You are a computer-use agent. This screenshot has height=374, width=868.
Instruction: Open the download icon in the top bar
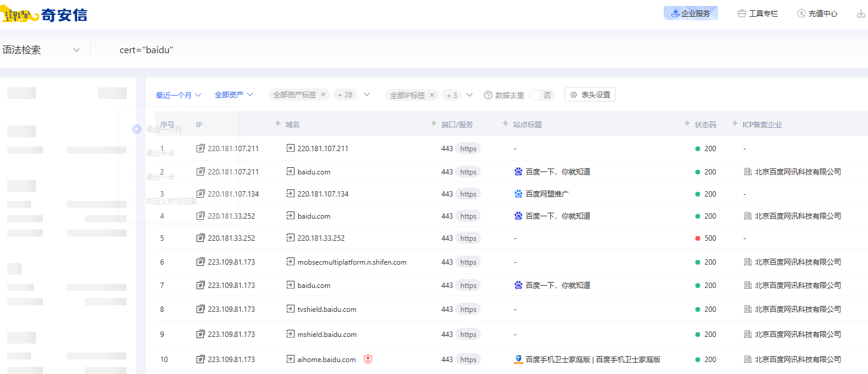[861, 13]
